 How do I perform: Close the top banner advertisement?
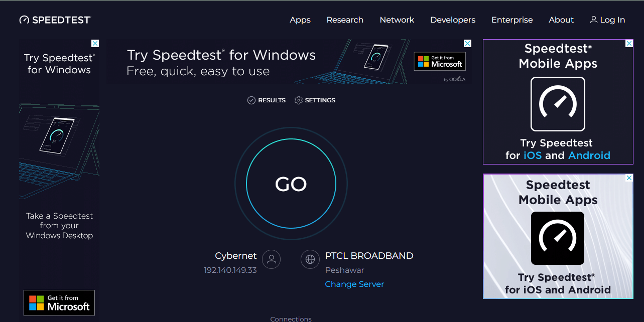coord(467,44)
